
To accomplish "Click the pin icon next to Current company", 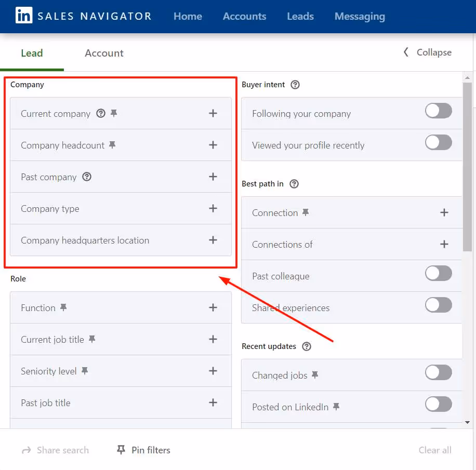I will point(113,113).
